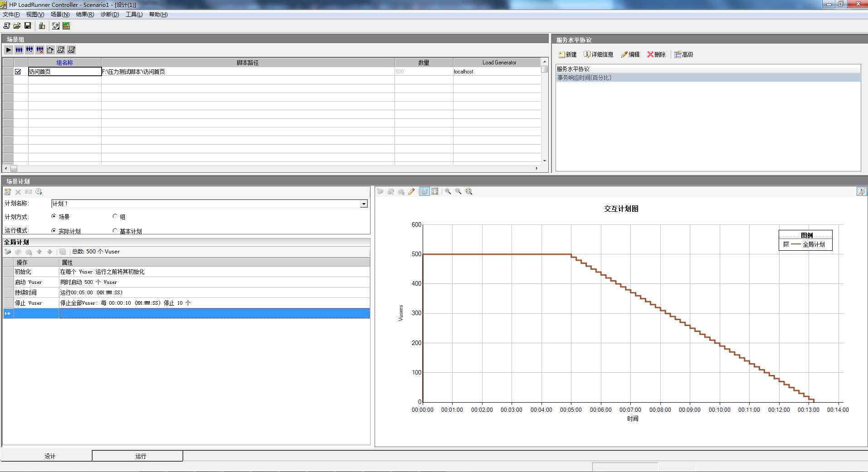Open the 视图(V) menu
This screenshot has width=868, height=472.
tap(35, 15)
